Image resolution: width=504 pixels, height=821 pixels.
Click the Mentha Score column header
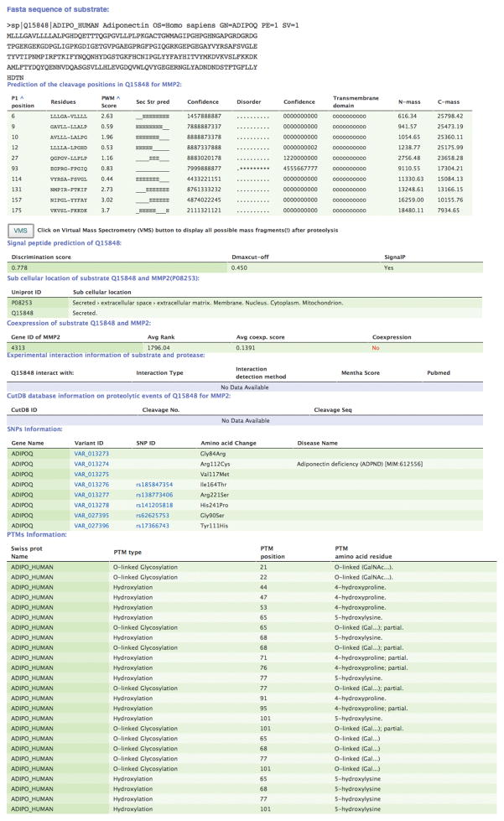361,373
